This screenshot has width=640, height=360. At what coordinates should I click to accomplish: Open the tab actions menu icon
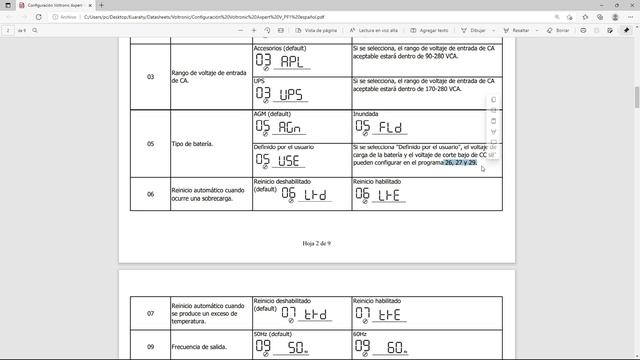(x=8, y=5)
